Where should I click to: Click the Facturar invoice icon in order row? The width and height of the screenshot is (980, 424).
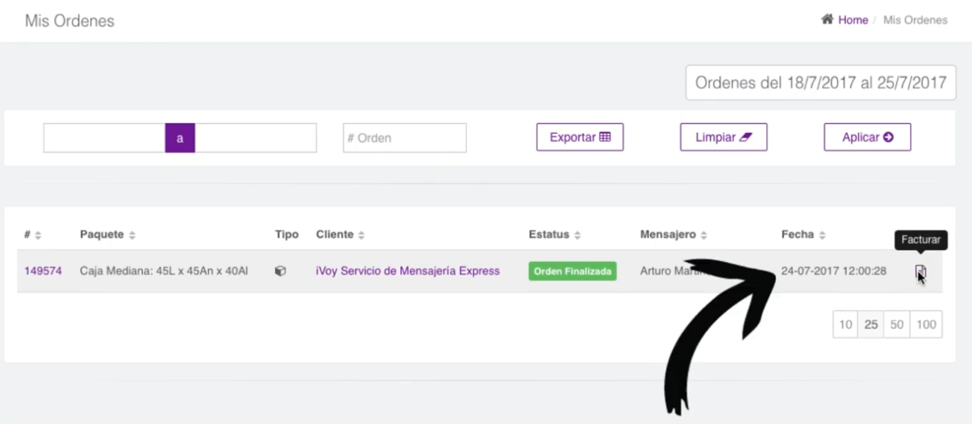coord(920,273)
